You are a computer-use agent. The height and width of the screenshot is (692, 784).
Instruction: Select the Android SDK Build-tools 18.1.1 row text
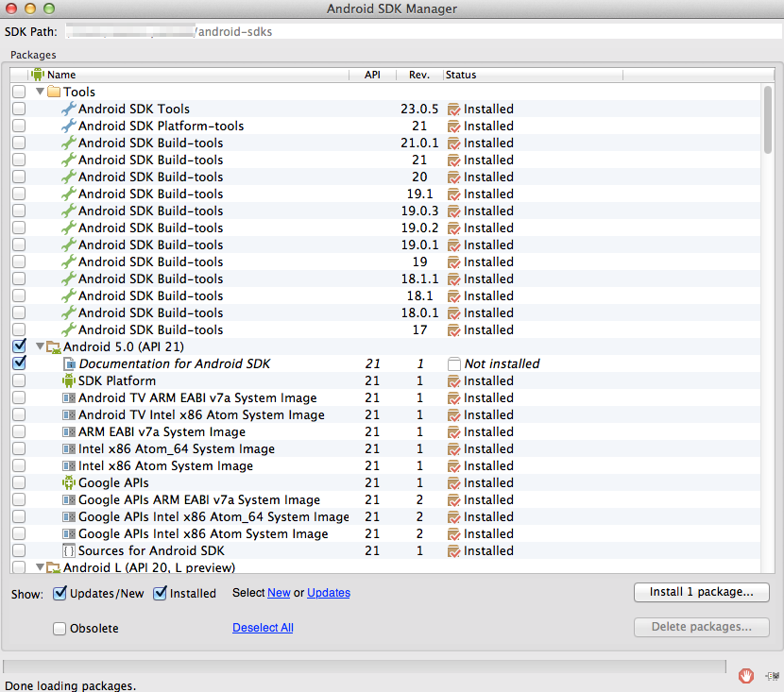150,278
